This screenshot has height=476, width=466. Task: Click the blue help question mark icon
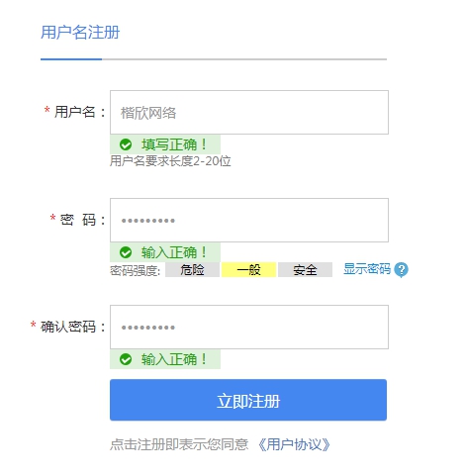pyautogui.click(x=402, y=270)
